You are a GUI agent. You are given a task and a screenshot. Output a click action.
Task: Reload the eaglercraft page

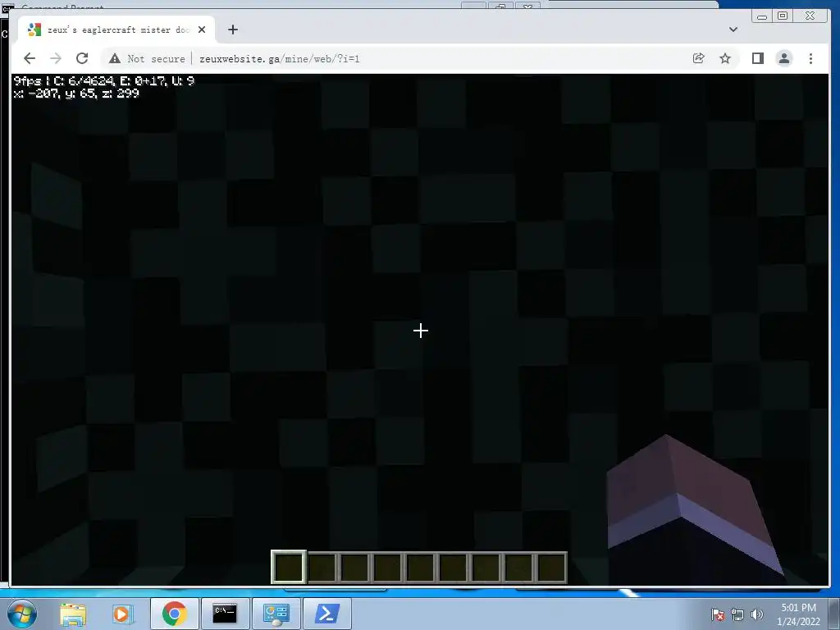tap(82, 58)
